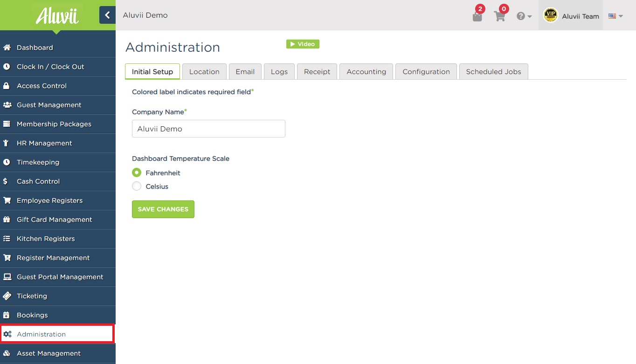Screen dimensions: 636x364
Task: Play the Administration Video button
Action: [x=303, y=44]
